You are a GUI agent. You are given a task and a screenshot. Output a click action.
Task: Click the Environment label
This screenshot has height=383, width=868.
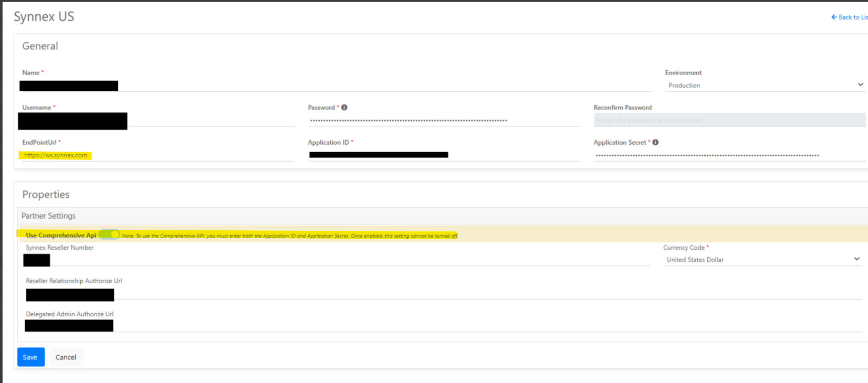(x=683, y=73)
